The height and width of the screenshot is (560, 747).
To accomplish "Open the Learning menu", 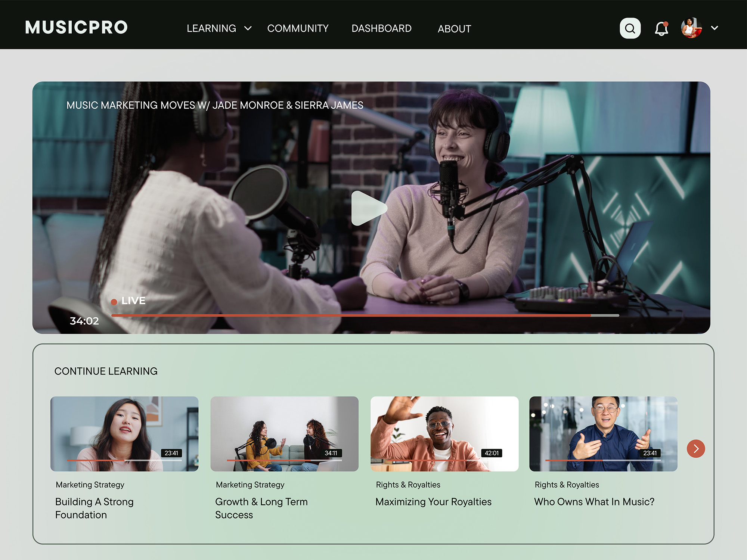I will (x=211, y=28).
